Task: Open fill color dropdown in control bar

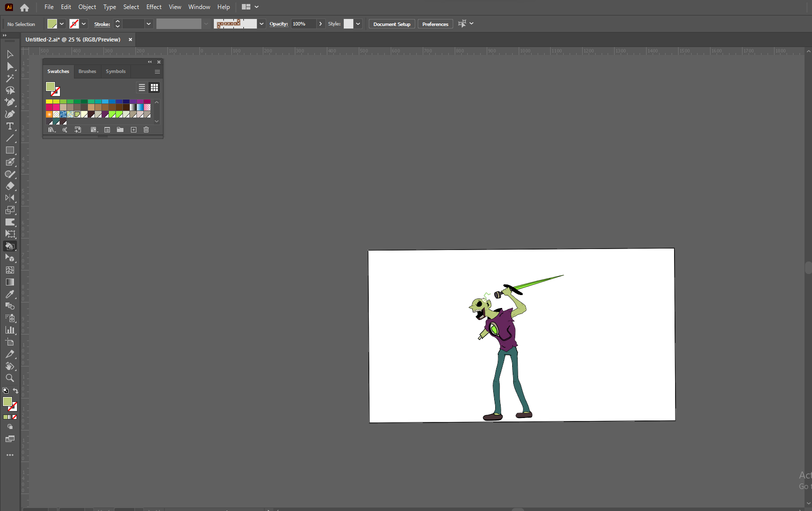Action: coord(62,24)
